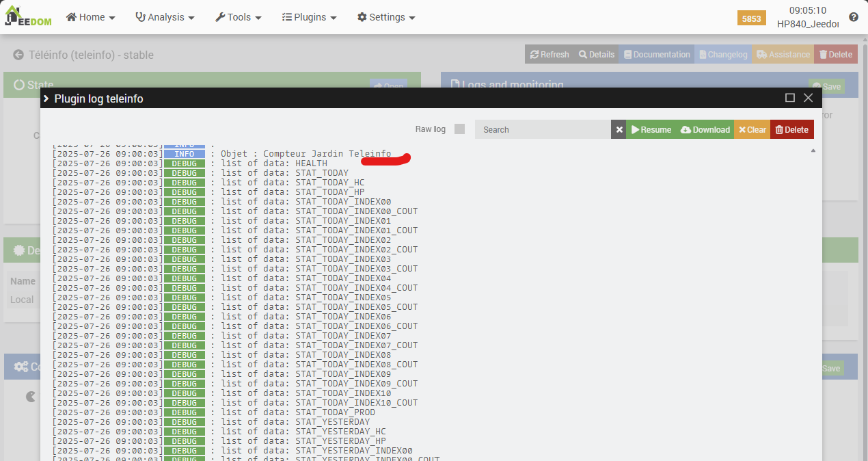Image resolution: width=868 pixels, height=461 pixels.
Task: Click the orange 5853 messages badge
Action: tap(751, 18)
